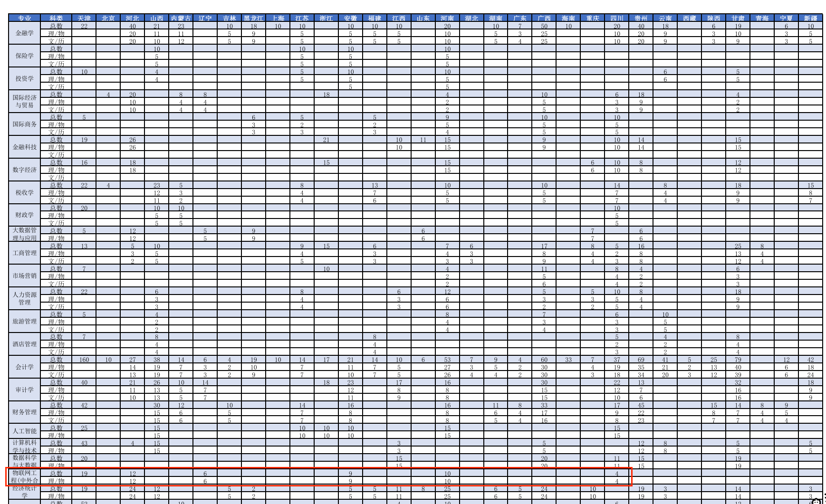Select the 国际经济与贸易 major cell

point(24,101)
